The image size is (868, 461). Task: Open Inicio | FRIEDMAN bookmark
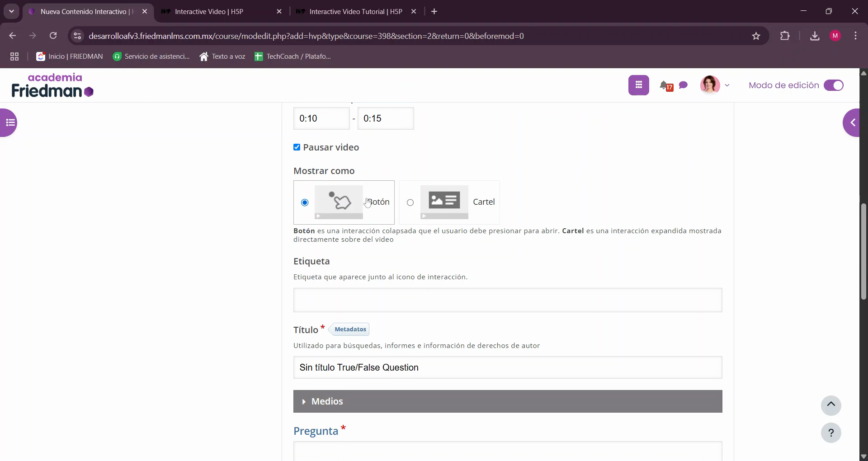[x=70, y=56]
